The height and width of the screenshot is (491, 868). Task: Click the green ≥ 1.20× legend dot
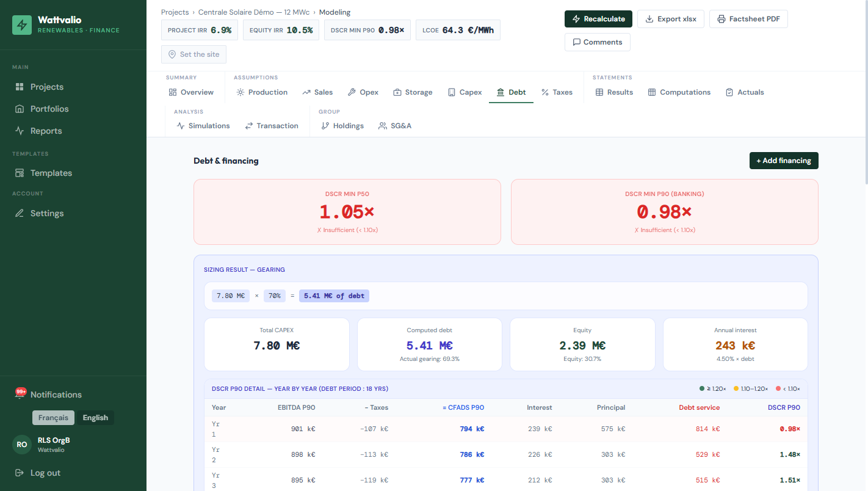702,388
